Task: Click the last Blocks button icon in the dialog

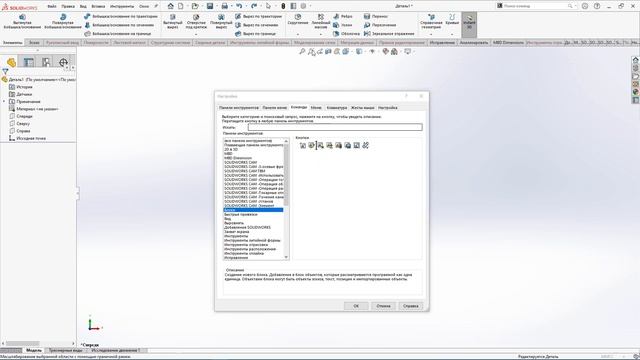Action: point(365,145)
